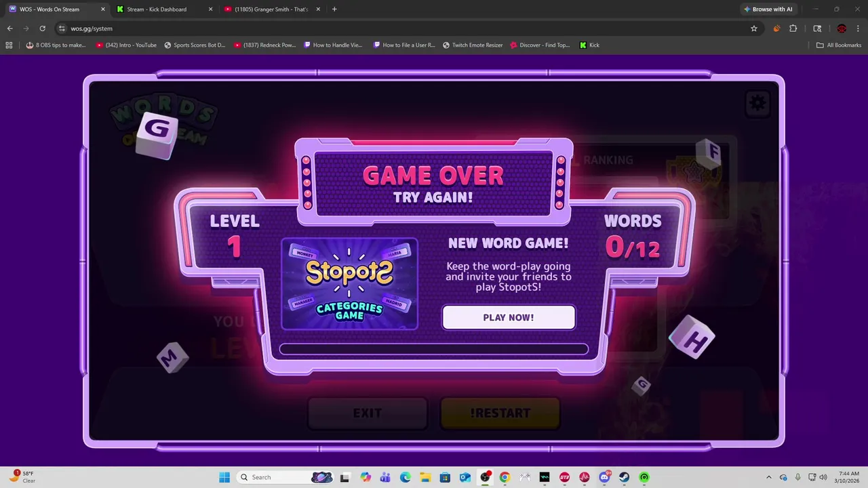
Task: Expand the All Bookmarks folder
Action: 839,45
